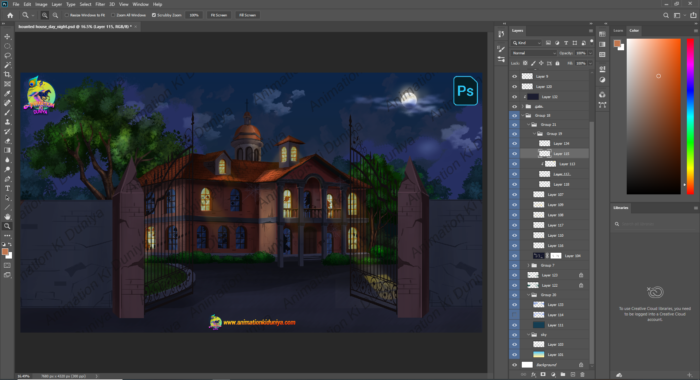Pick the Magic Wand tool
This screenshot has width=700, height=380.
click(7, 65)
